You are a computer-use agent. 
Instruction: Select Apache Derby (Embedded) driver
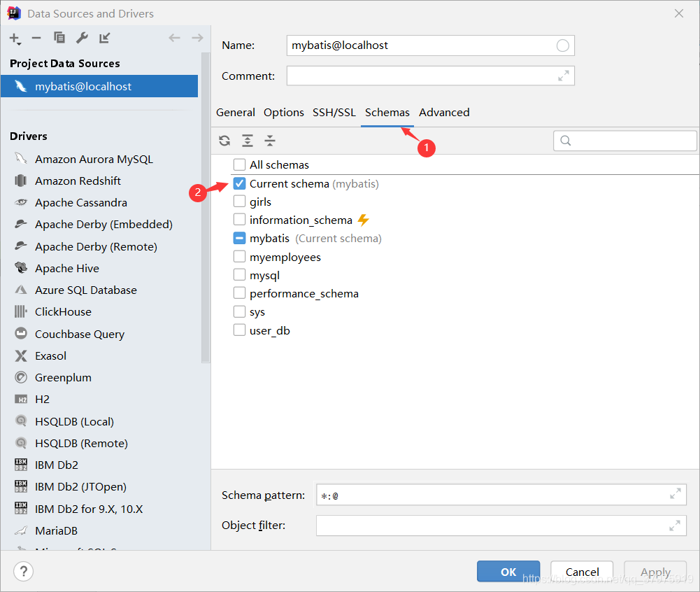point(103,225)
